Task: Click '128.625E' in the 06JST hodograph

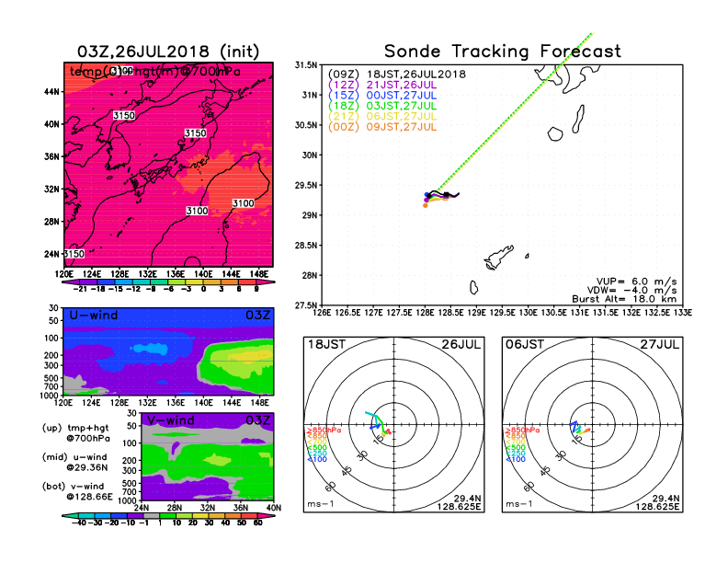Action: 657,507
